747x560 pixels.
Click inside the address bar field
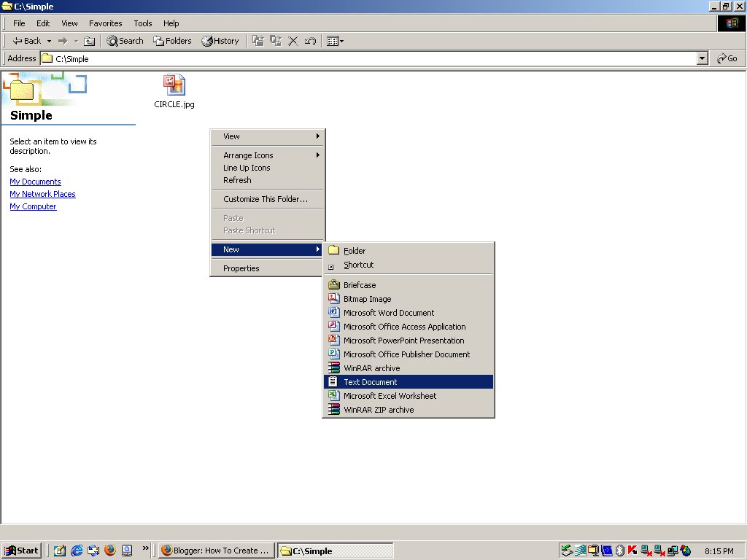pos(368,58)
